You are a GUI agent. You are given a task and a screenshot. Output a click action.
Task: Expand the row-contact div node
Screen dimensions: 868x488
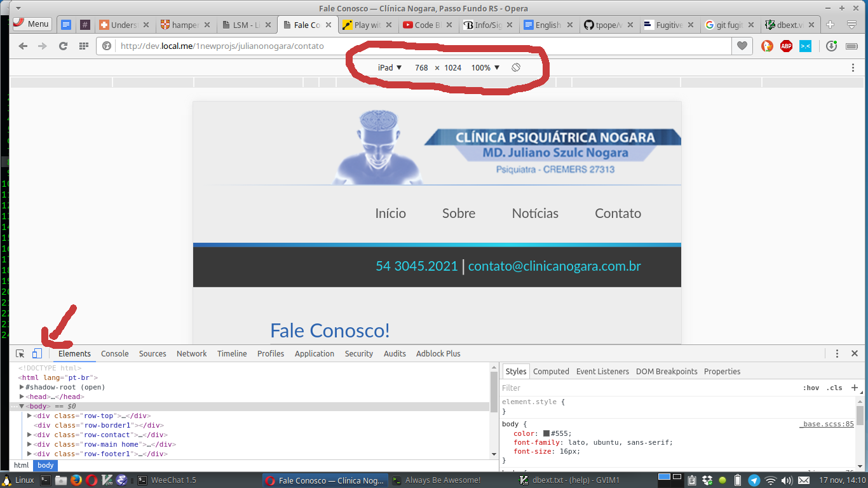pos(30,435)
